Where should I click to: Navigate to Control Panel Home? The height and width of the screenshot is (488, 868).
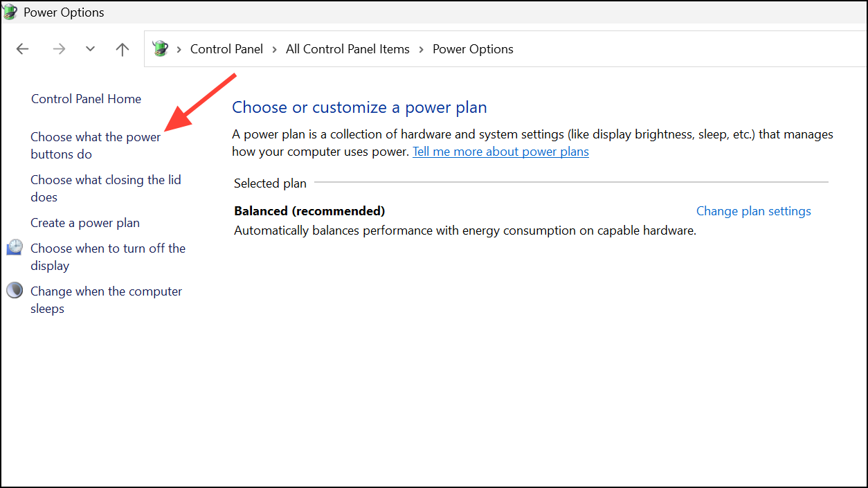coord(86,98)
